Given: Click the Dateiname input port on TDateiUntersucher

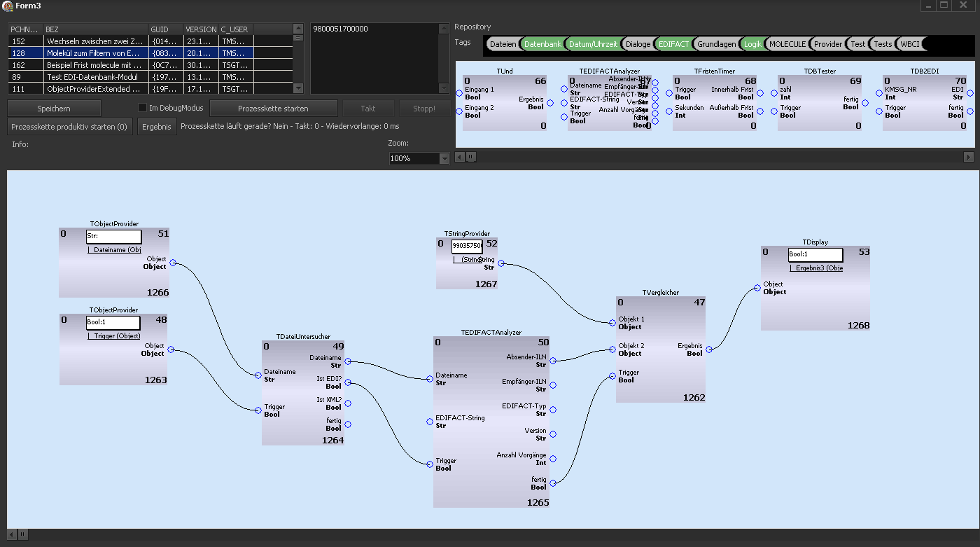Looking at the screenshot, I should pyautogui.click(x=258, y=375).
